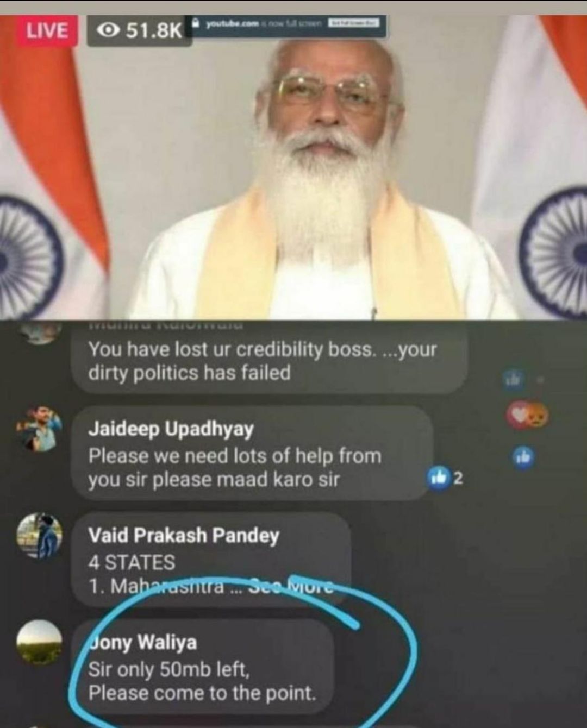Click the Vaid Prakash Pandey name link
Image resolution: width=587 pixels, height=728 pixels.
184,535
